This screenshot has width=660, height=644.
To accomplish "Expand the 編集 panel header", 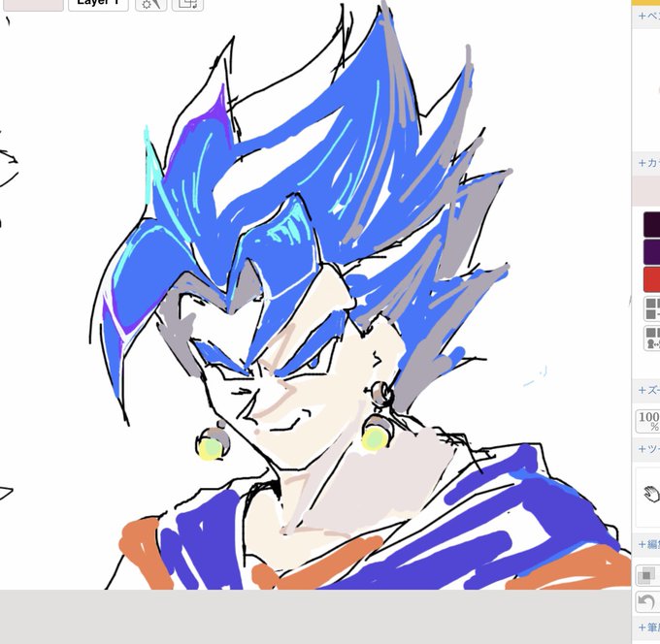I will pyautogui.click(x=648, y=544).
